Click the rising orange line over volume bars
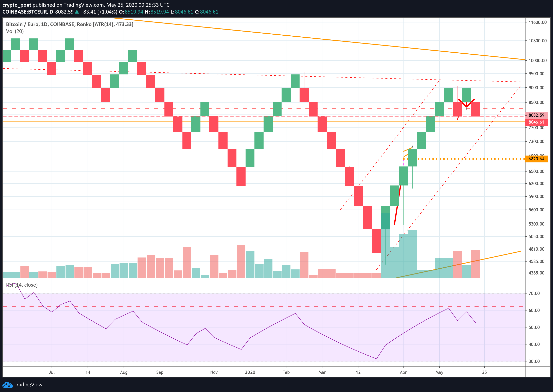This screenshot has height=392, width=553. 458,265
